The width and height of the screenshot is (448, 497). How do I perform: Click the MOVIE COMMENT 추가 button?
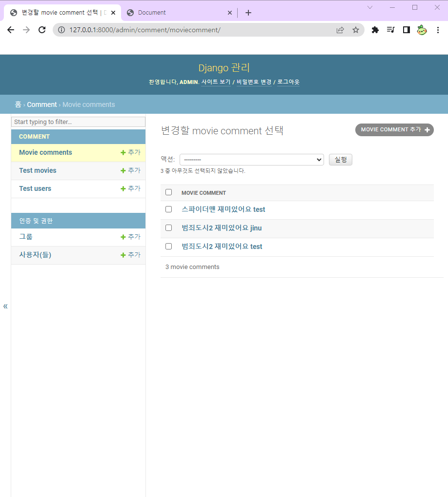394,130
